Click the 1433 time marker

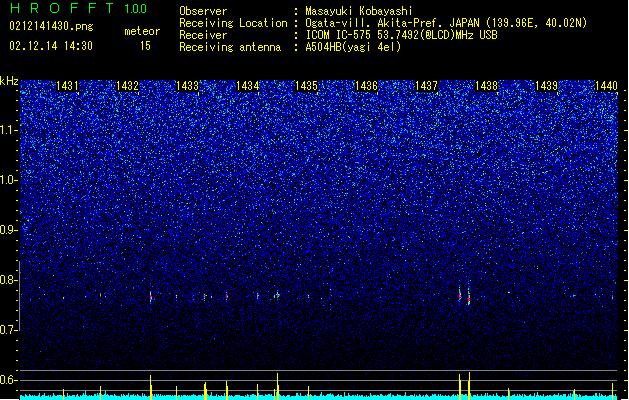[187, 86]
